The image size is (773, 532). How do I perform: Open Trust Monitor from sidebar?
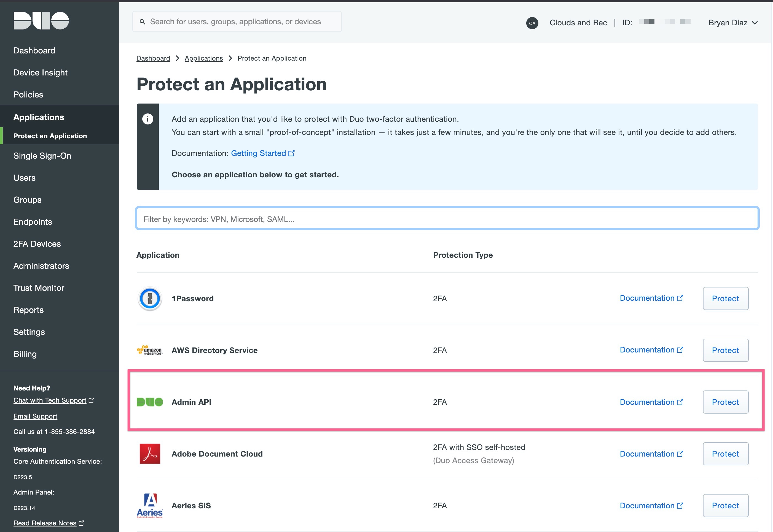click(39, 288)
